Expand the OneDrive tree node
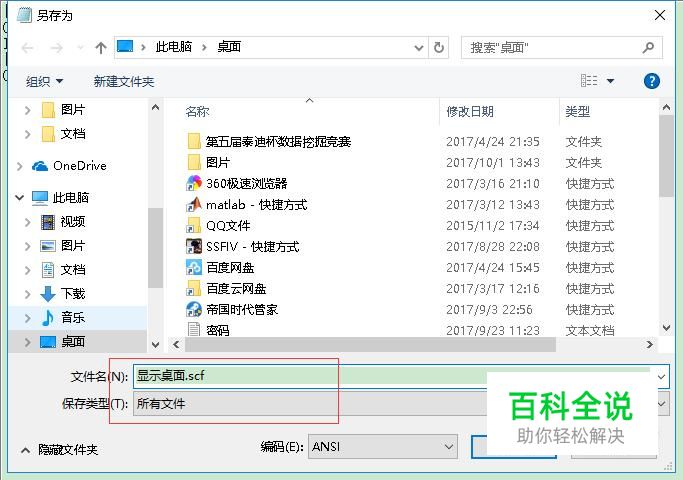This screenshot has height=480, width=683. point(20,166)
